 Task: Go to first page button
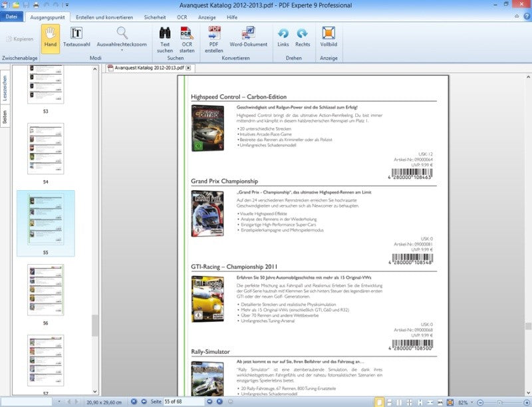tap(134, 402)
